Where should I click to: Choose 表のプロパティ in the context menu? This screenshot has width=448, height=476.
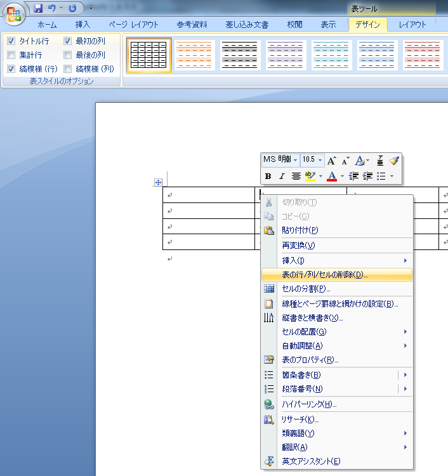pos(310,360)
